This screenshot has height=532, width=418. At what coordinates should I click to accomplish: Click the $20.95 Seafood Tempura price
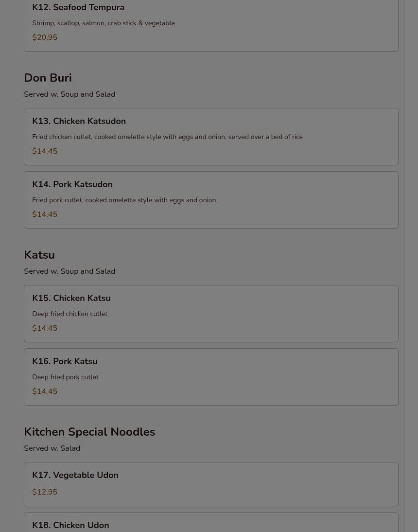pos(45,37)
